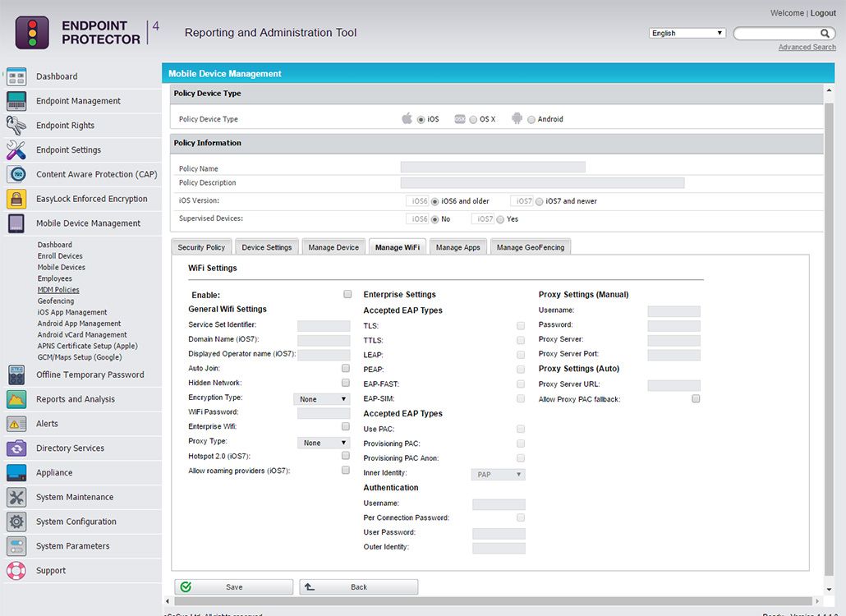Click the arrow icon on Back button
Viewport: 846px width, 616px height.
tap(310, 587)
